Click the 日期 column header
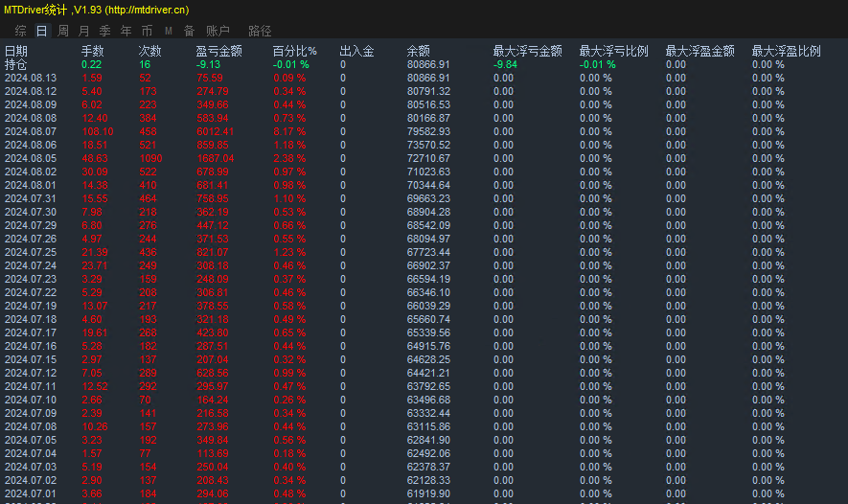 click(15, 51)
